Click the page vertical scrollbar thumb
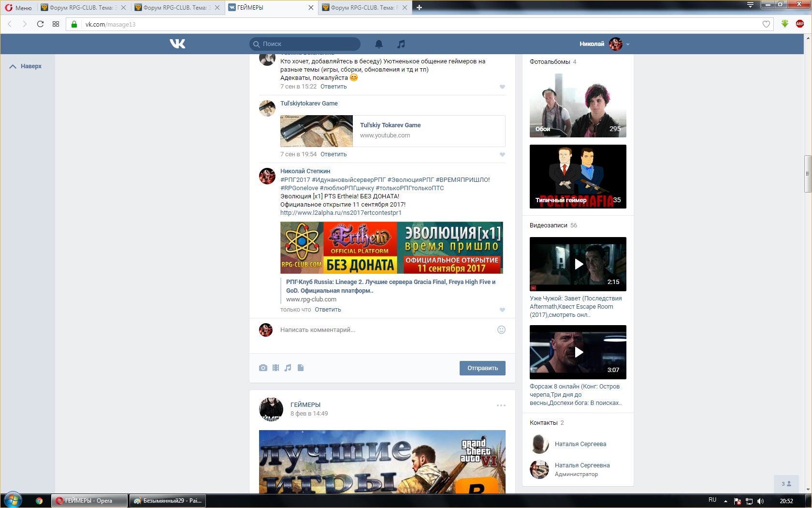The height and width of the screenshot is (508, 812). 808,174
